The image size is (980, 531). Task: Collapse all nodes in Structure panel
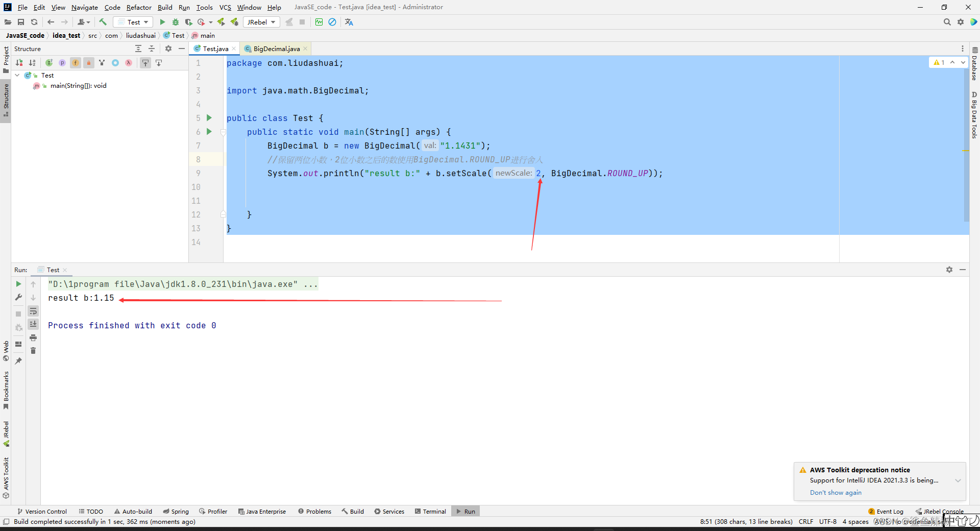click(152, 49)
